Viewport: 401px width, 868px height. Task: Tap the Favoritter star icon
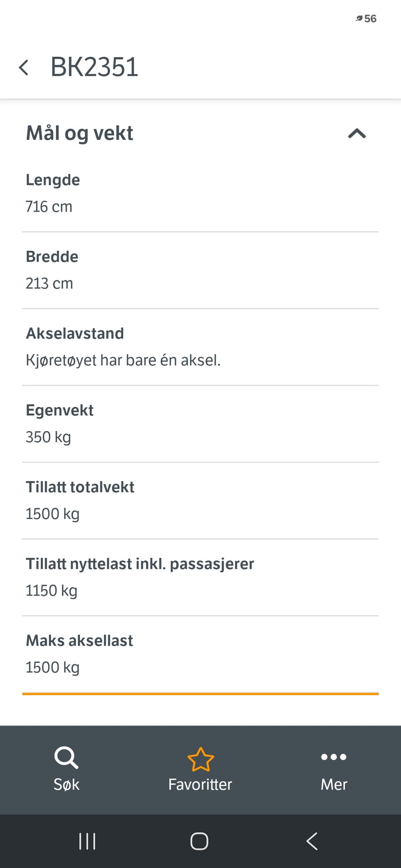200,759
